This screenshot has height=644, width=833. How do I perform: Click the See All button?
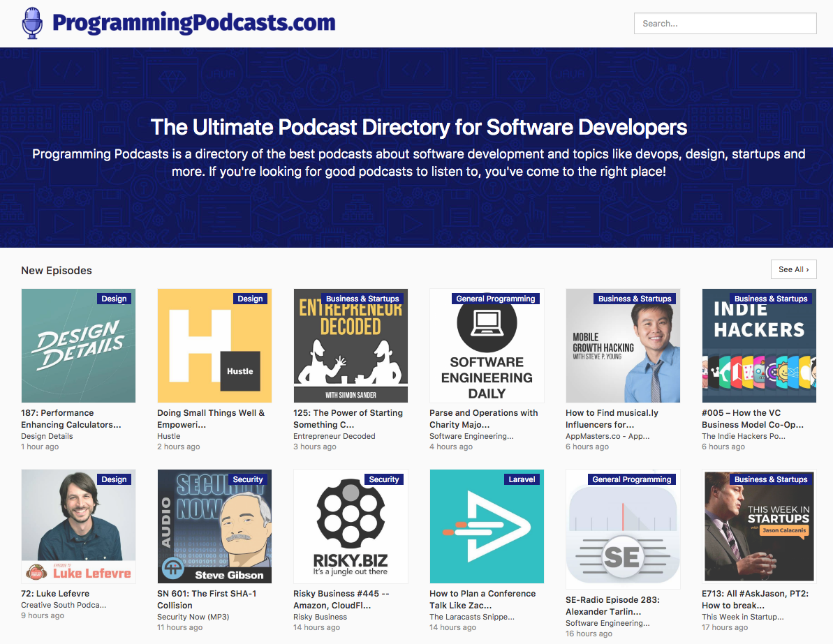(x=794, y=270)
